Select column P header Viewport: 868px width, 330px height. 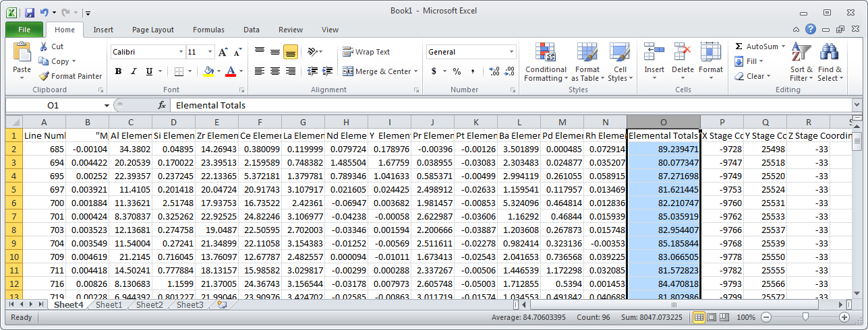tap(722, 122)
